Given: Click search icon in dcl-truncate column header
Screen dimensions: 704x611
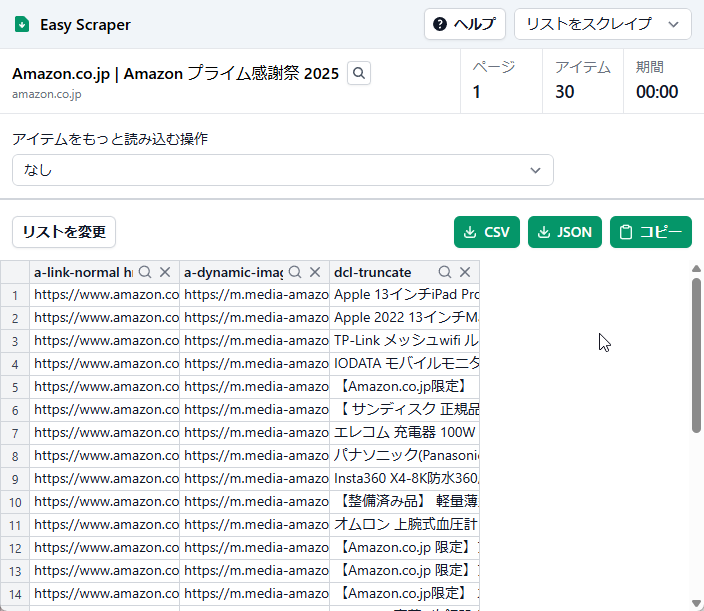Looking at the screenshot, I should [445, 272].
